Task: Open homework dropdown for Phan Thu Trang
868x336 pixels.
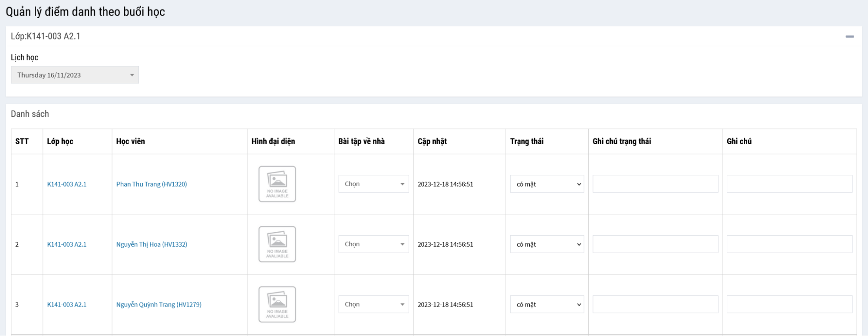Action: (x=373, y=184)
